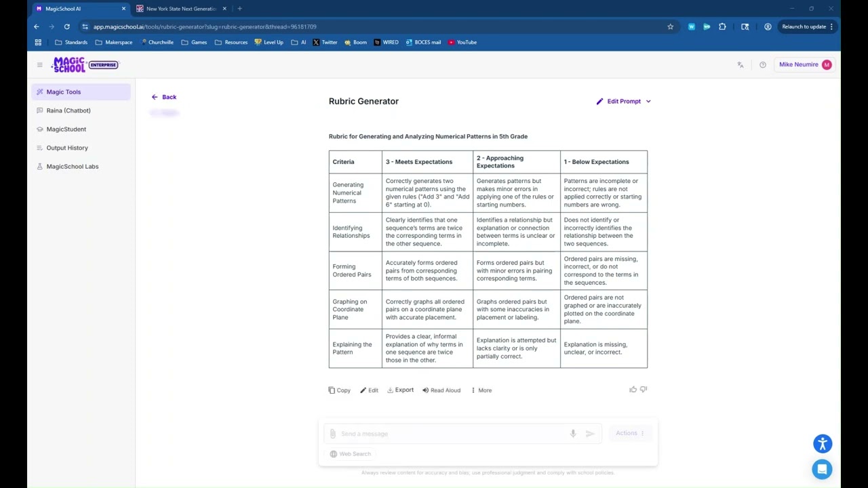This screenshot has width=868, height=488.
Task: Give thumbs up to the response
Action: coord(633,389)
